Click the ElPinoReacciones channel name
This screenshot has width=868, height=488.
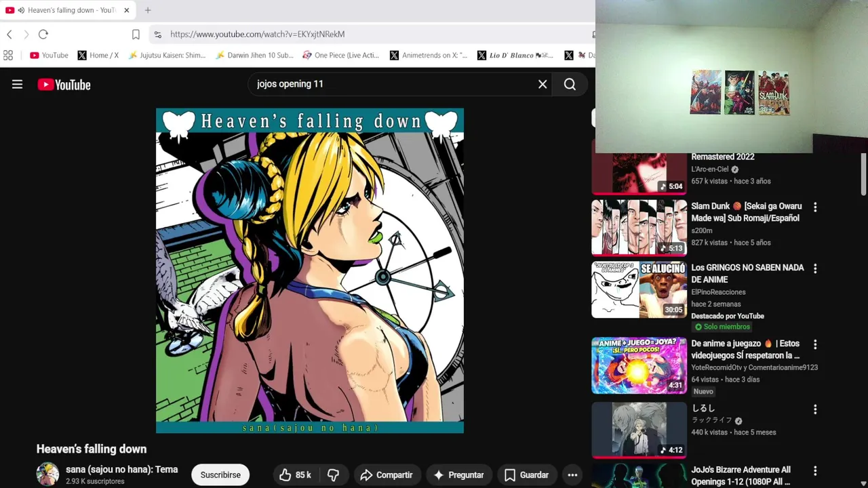[x=718, y=292]
